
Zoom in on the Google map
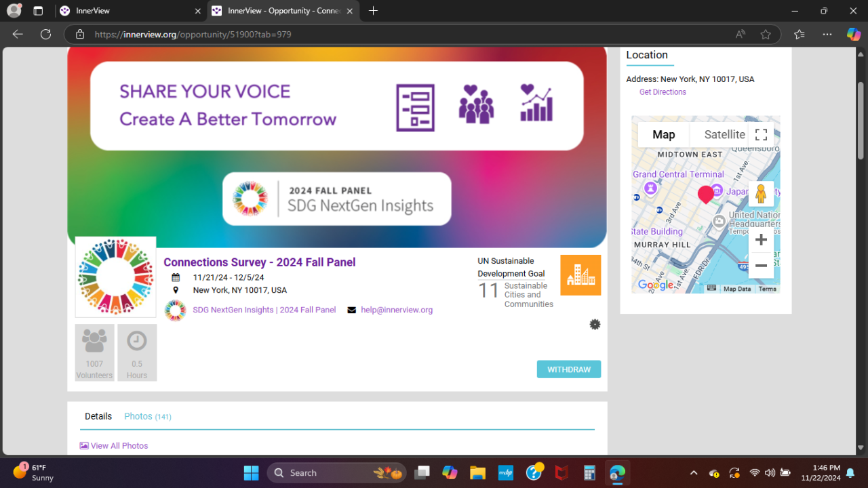pos(761,240)
